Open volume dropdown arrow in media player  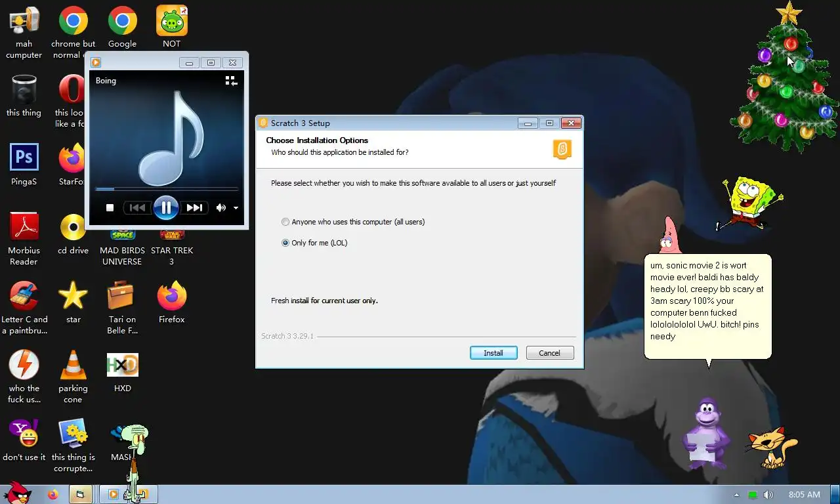pyautogui.click(x=236, y=208)
